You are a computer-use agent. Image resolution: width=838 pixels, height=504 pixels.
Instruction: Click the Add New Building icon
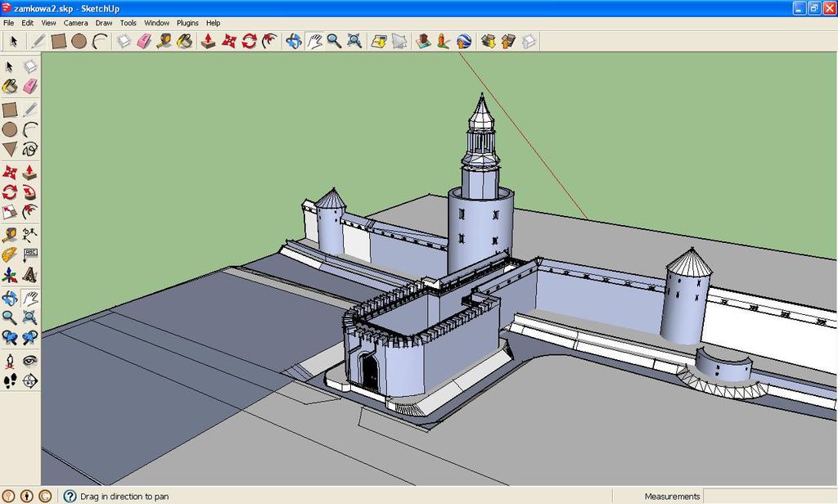pyautogui.click(x=423, y=41)
